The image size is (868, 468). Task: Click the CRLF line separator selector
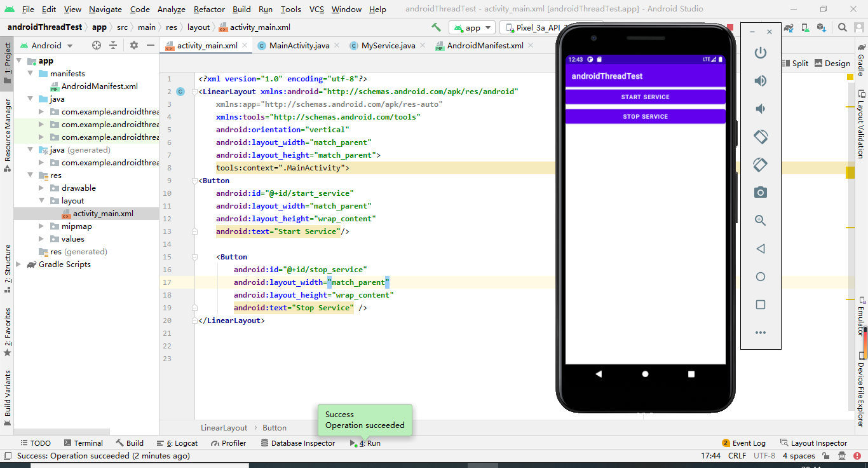click(737, 456)
